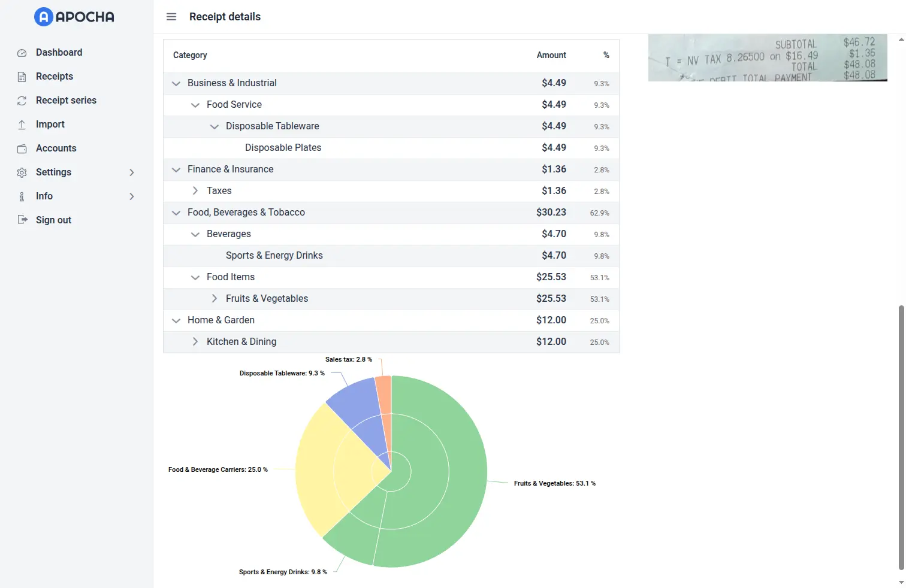Expand the Settings submenu chevron

pyautogui.click(x=132, y=172)
